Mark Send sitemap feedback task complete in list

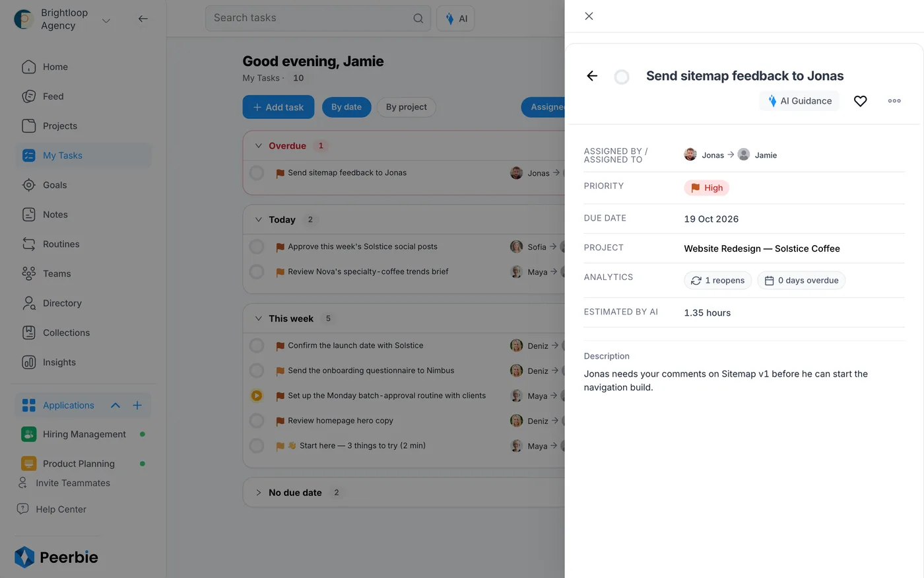(x=257, y=173)
